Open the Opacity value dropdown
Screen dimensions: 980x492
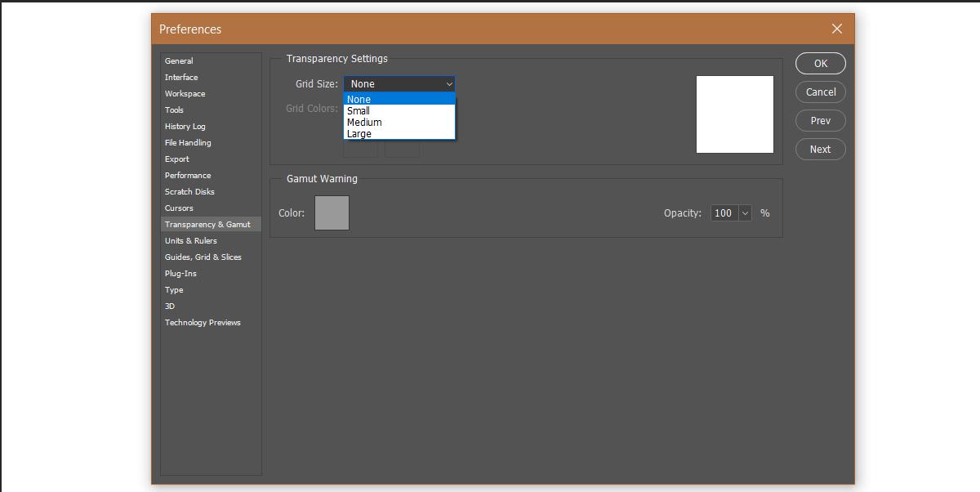coord(744,212)
